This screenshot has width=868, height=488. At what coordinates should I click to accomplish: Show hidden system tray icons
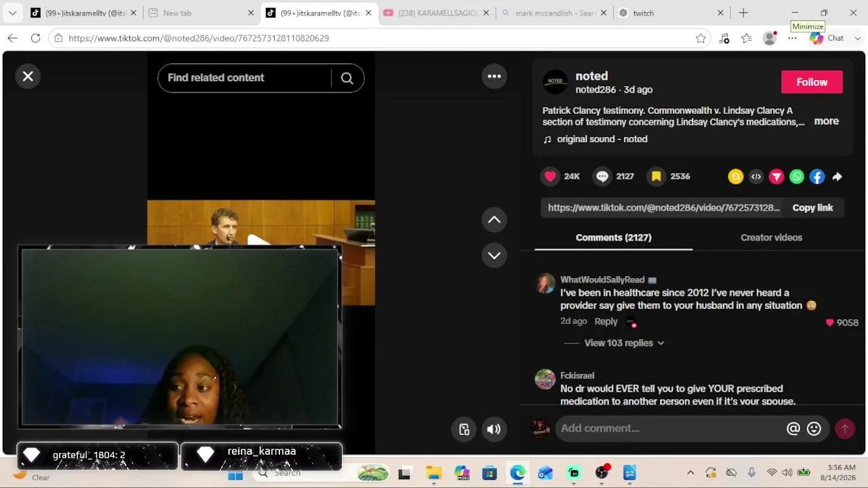point(690,473)
